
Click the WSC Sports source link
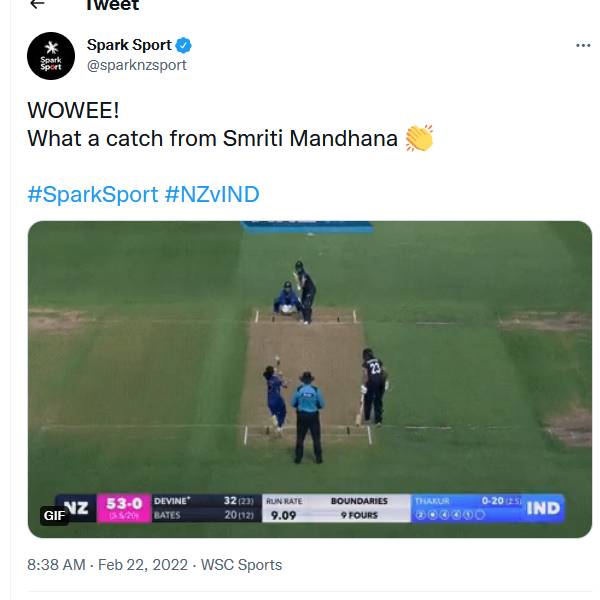[x=241, y=565]
